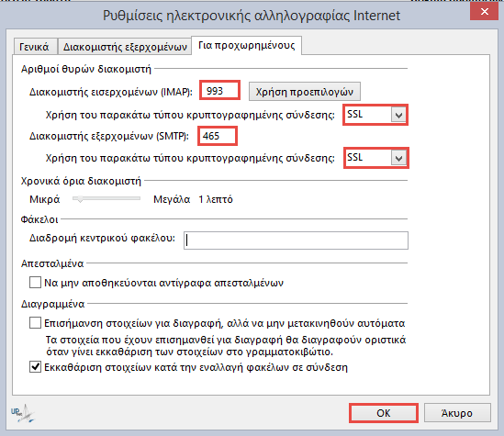Open the Διακομιστής εξερχομένων tab
The image size is (504, 436).
[125, 47]
